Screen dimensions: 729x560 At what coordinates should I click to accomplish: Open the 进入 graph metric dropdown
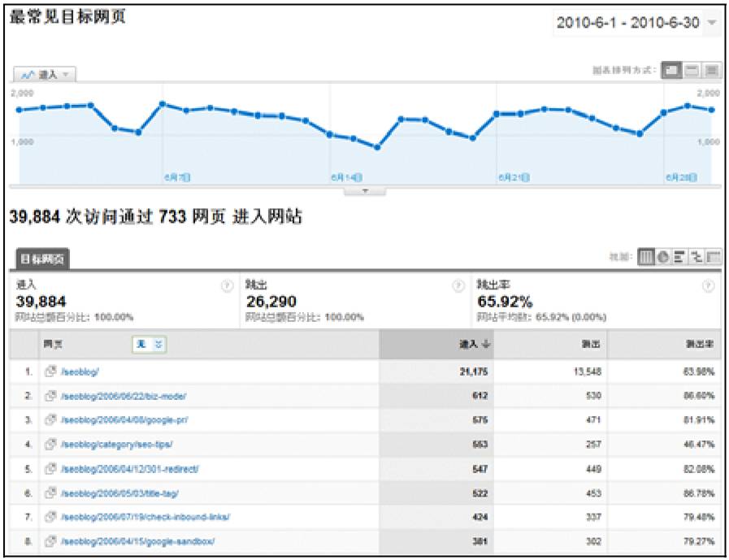tap(45, 75)
